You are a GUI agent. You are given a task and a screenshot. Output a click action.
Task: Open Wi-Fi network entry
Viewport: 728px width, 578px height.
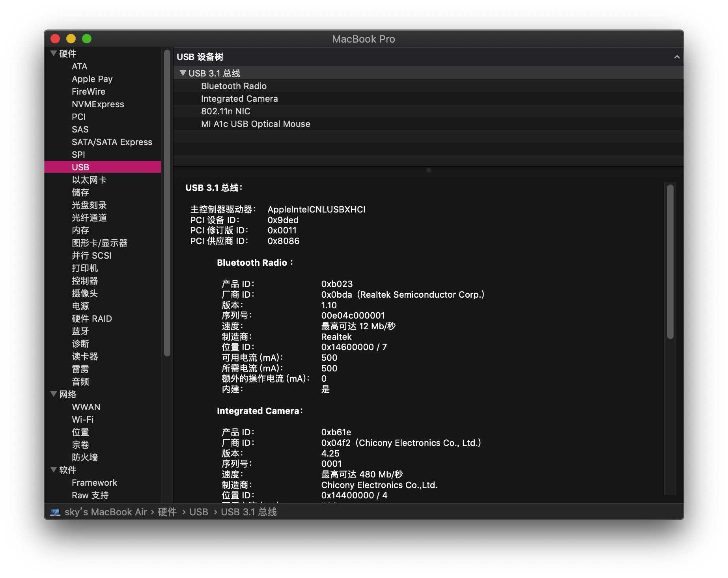[83, 420]
